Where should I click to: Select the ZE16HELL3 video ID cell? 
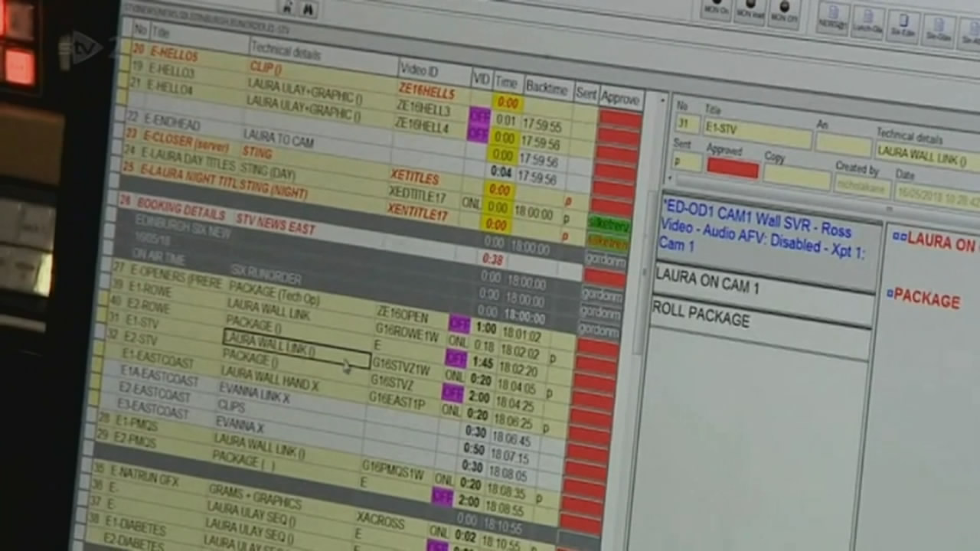pyautogui.click(x=423, y=109)
